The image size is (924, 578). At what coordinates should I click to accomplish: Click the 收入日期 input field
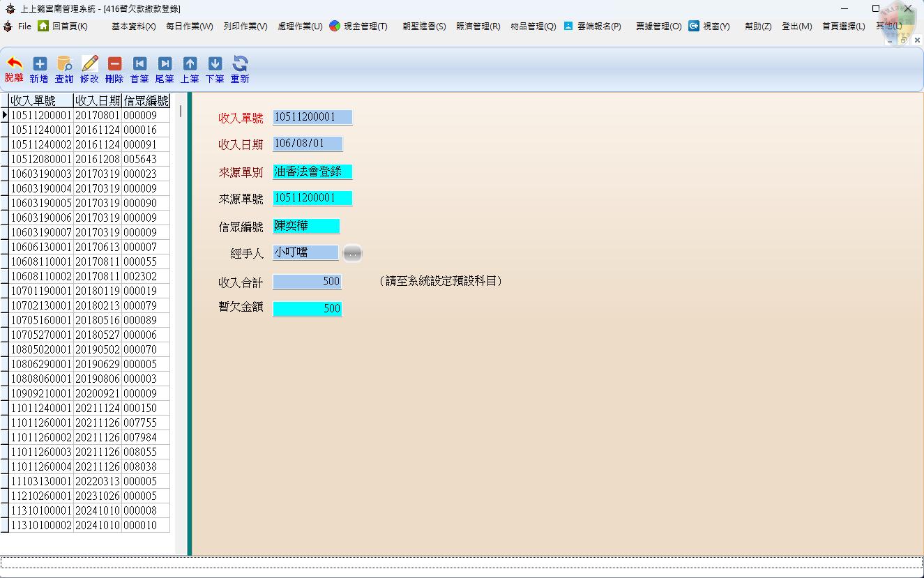click(x=308, y=144)
